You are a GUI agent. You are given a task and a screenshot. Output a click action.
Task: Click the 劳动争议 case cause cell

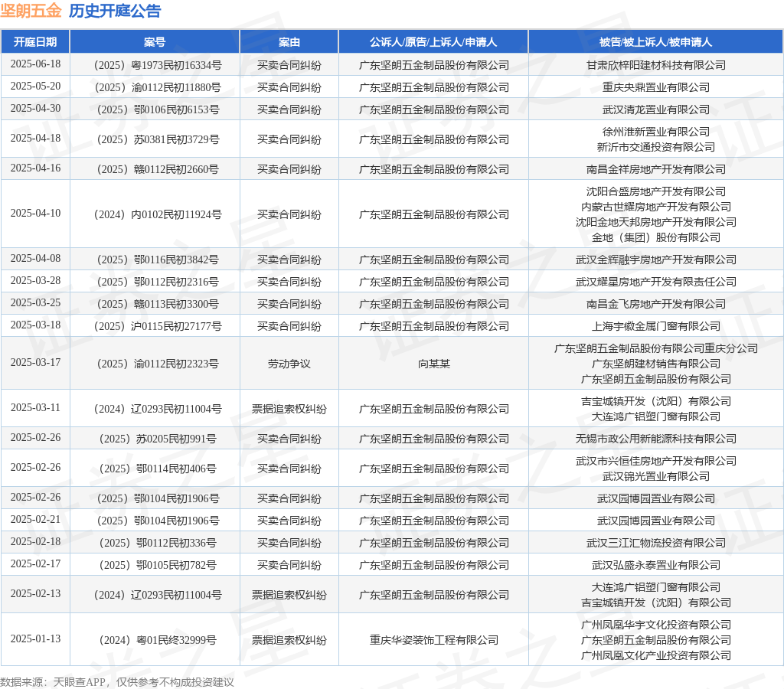pos(289,364)
